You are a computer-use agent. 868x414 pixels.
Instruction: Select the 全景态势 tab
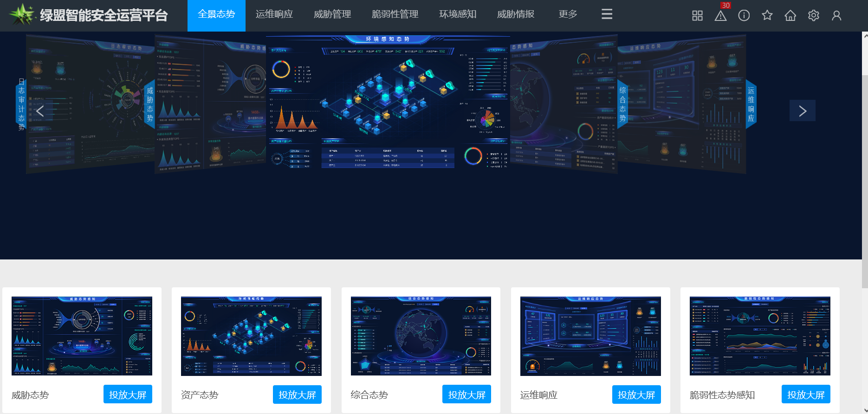216,15
